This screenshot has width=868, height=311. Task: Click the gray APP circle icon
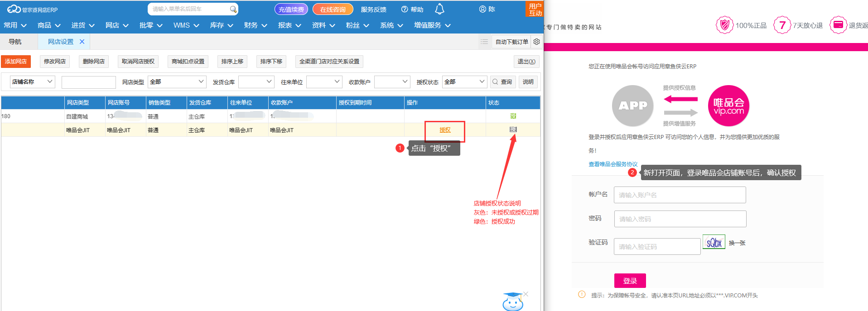coord(633,106)
